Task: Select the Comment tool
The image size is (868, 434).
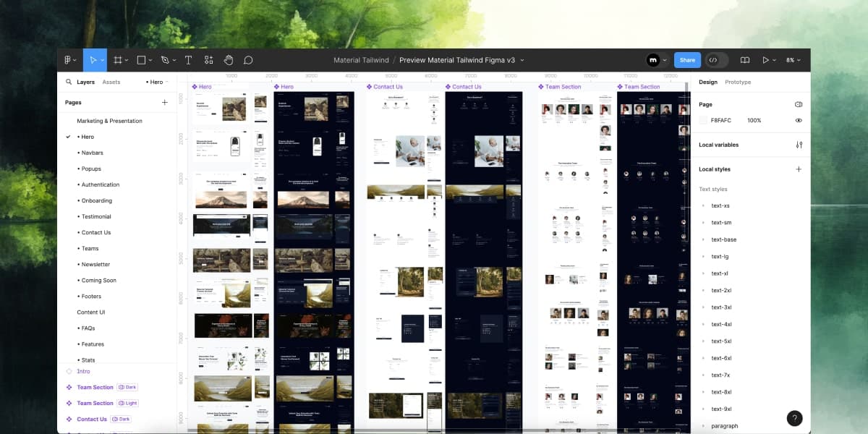Action: (248, 60)
